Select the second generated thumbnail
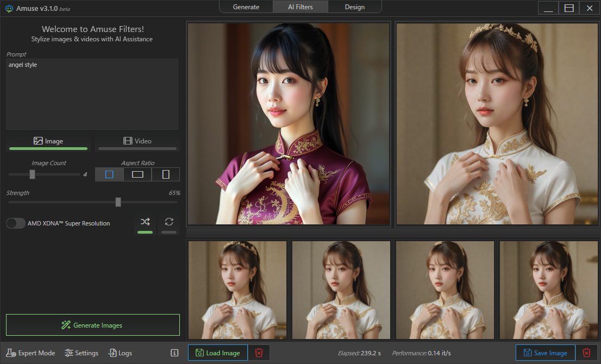Screen dimensions: 601x364 [x=341, y=290]
